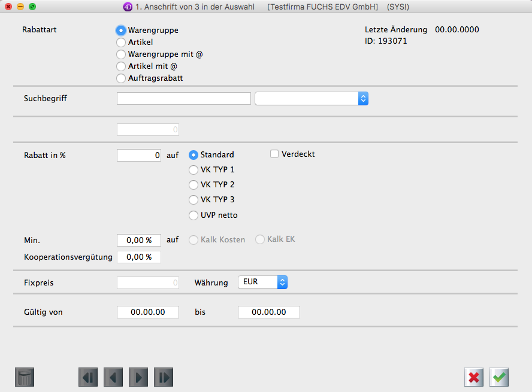Choose Auftragsrabatt as Rabattart

tap(121, 78)
